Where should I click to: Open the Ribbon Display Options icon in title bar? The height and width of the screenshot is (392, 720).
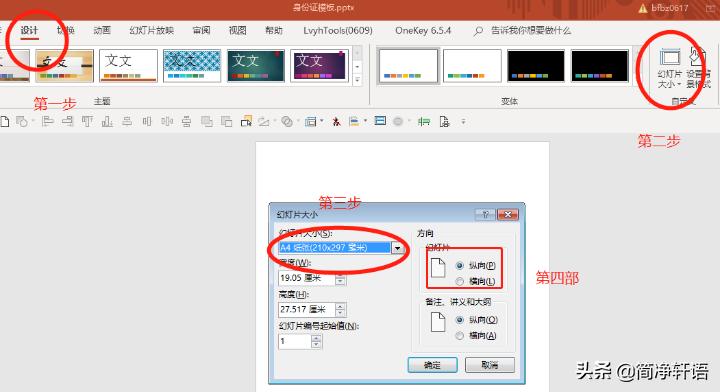(x=710, y=8)
